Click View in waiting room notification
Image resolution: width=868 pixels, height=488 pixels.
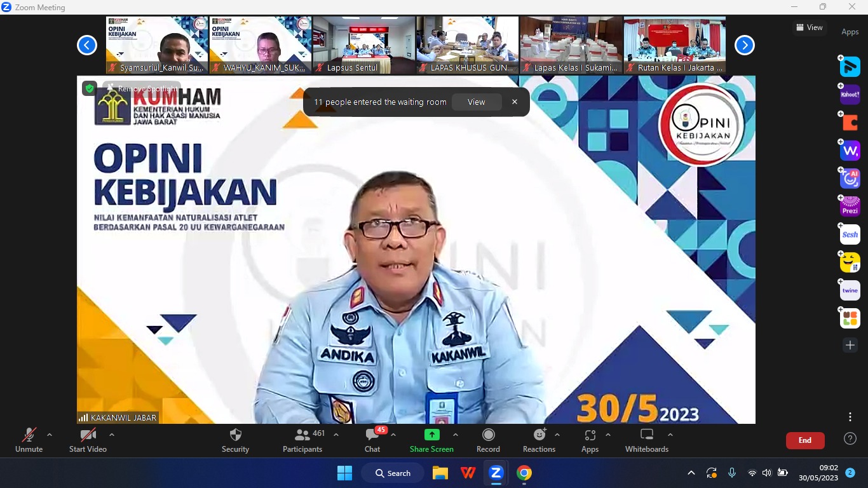tap(476, 102)
